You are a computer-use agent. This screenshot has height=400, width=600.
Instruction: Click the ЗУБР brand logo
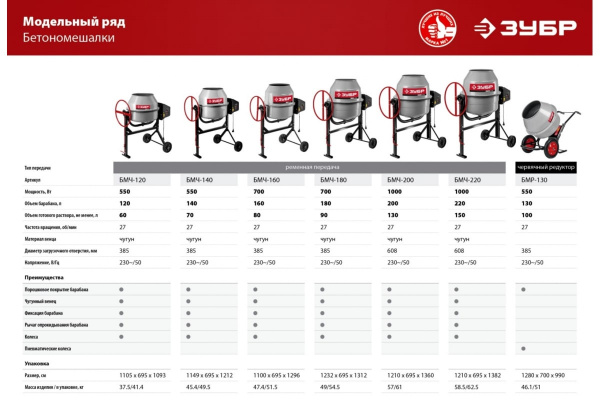coord(525,28)
